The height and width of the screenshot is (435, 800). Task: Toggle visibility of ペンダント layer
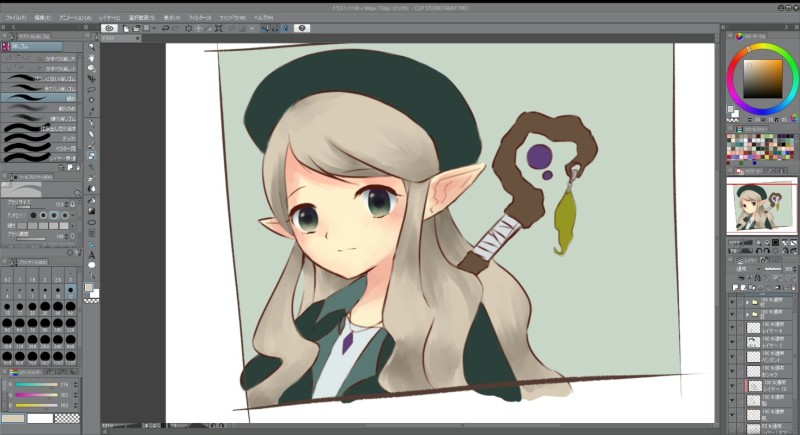[x=733, y=356]
